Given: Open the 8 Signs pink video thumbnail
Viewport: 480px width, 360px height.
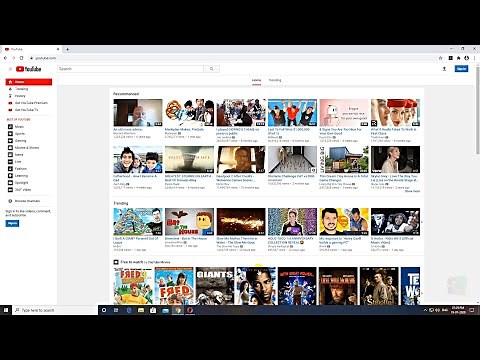Looking at the screenshot, I should (344, 113).
